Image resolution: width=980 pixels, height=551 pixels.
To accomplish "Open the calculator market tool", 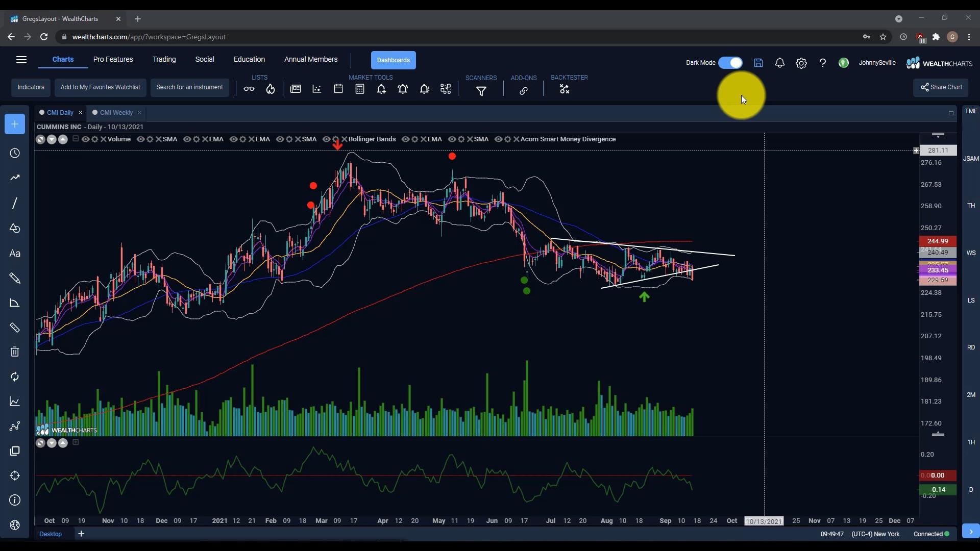I will pyautogui.click(x=360, y=89).
